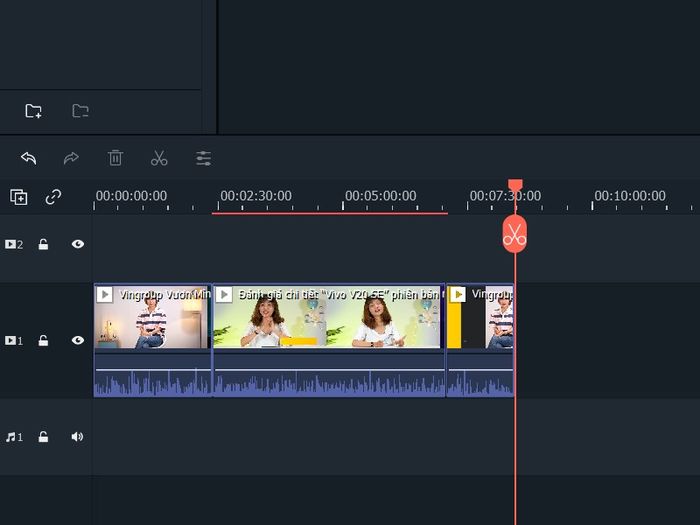Mute audio track 1 speaker icon
Viewport: 700px width, 525px height.
[x=77, y=437]
